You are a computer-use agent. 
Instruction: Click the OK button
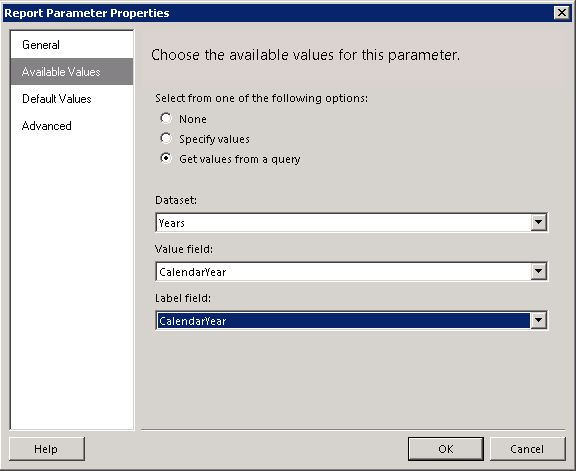[446, 449]
